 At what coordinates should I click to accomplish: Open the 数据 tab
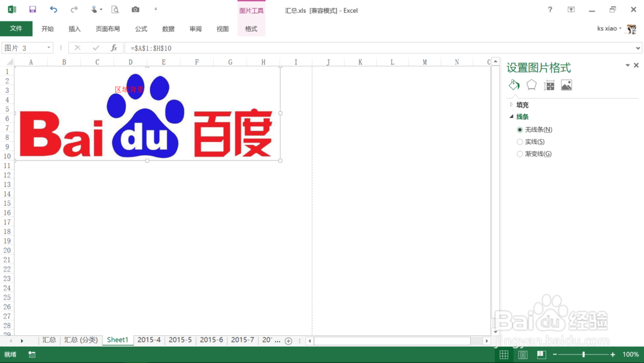(168, 29)
